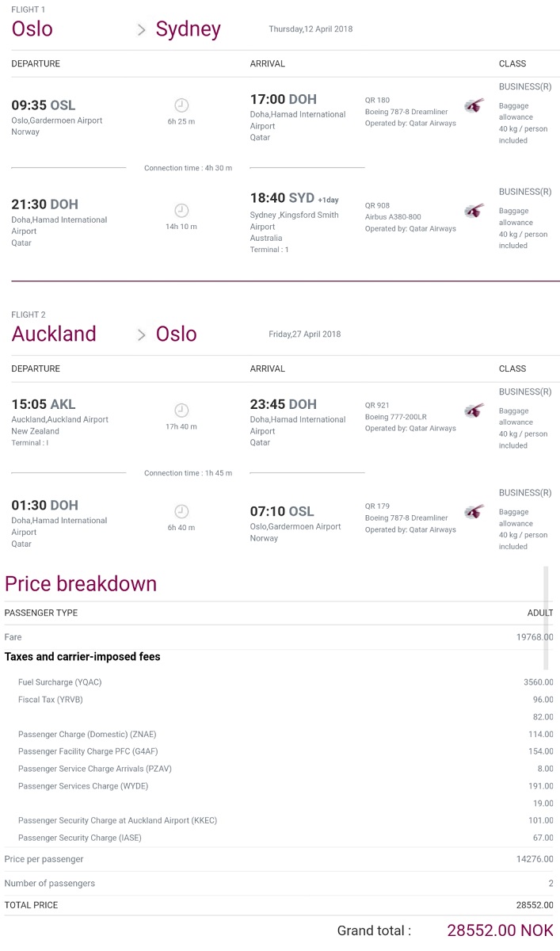Click the Passenger Security Charge at Auckland Airport row
This screenshot has height=951, width=560.
point(279,820)
